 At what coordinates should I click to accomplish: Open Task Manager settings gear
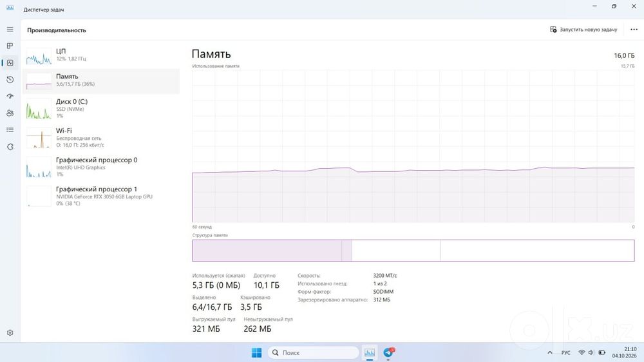[10, 333]
